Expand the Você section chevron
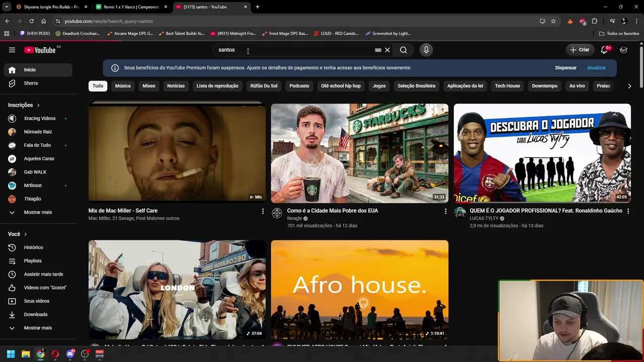The width and height of the screenshot is (644, 362). coord(26,234)
